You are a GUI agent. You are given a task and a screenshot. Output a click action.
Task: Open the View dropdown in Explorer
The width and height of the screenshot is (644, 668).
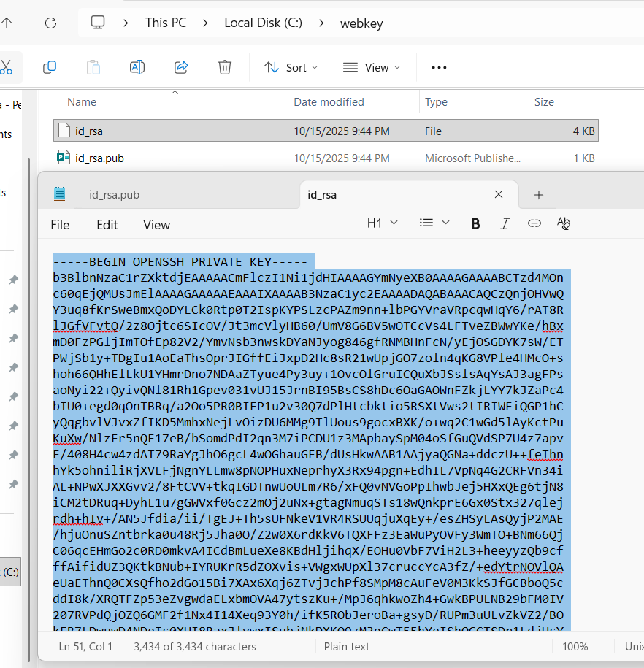(372, 67)
